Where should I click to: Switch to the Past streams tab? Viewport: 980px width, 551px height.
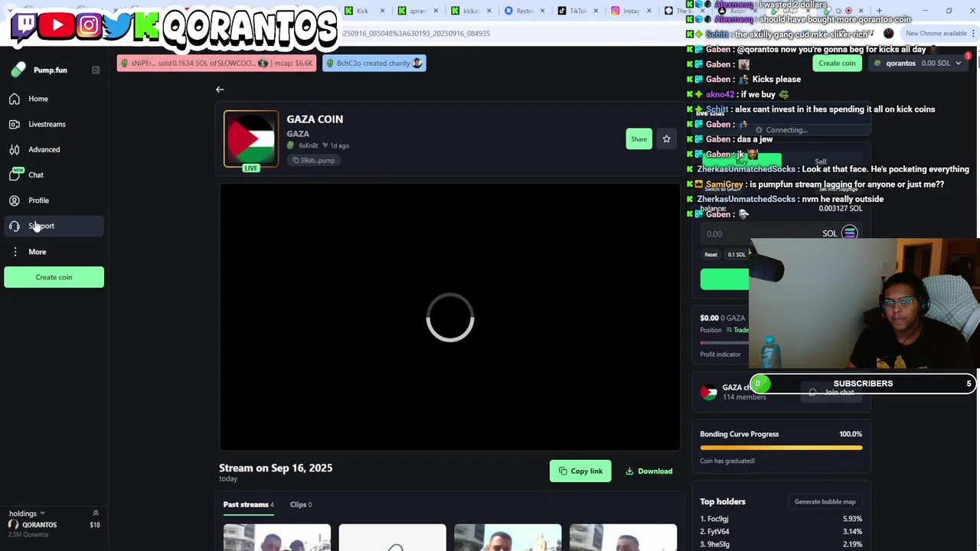point(248,504)
